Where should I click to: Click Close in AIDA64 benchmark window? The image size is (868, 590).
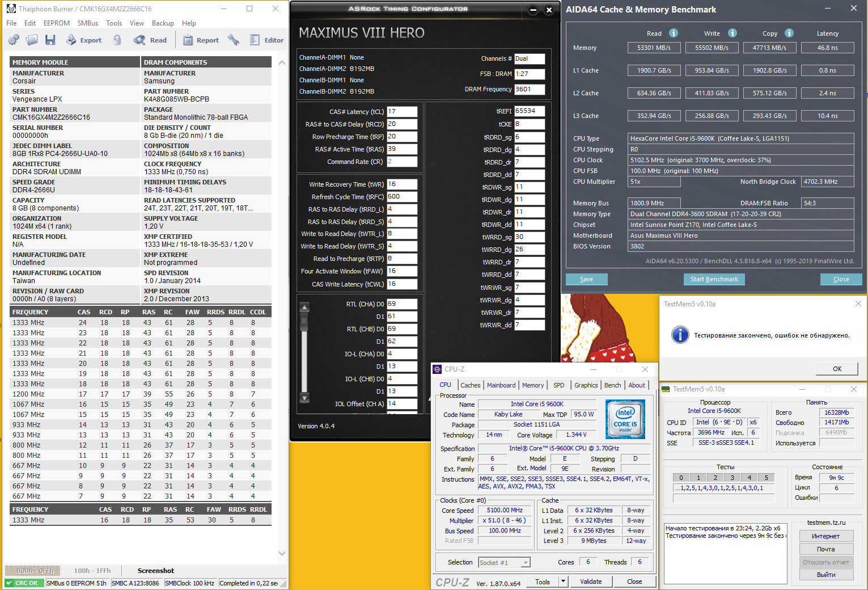[x=841, y=279]
